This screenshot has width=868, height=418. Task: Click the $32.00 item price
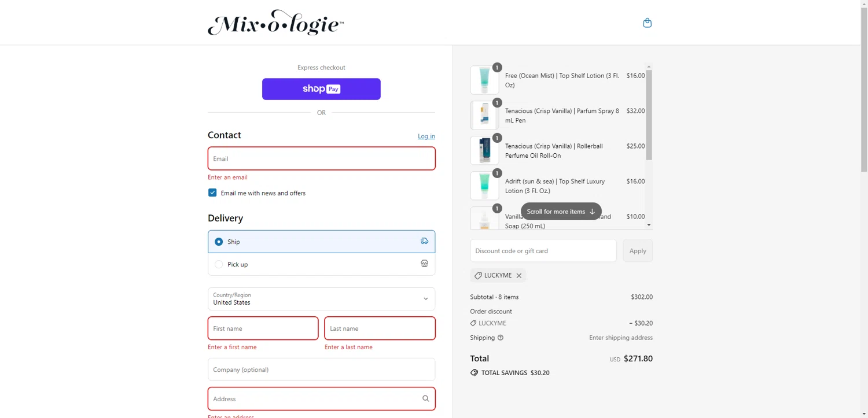(635, 111)
